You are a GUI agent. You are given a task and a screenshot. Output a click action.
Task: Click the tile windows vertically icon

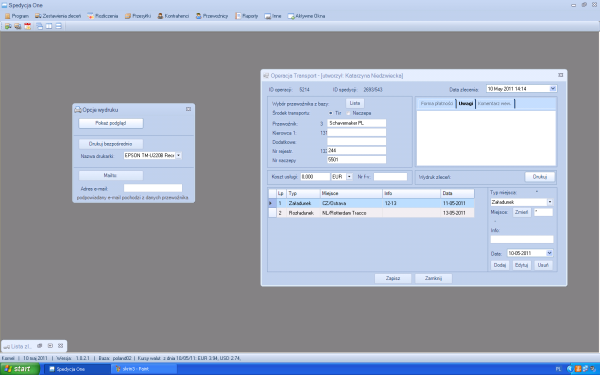click(49, 26)
